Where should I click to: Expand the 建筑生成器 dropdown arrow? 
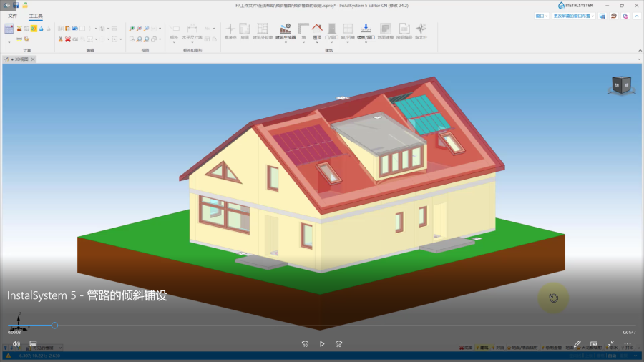tap(286, 42)
